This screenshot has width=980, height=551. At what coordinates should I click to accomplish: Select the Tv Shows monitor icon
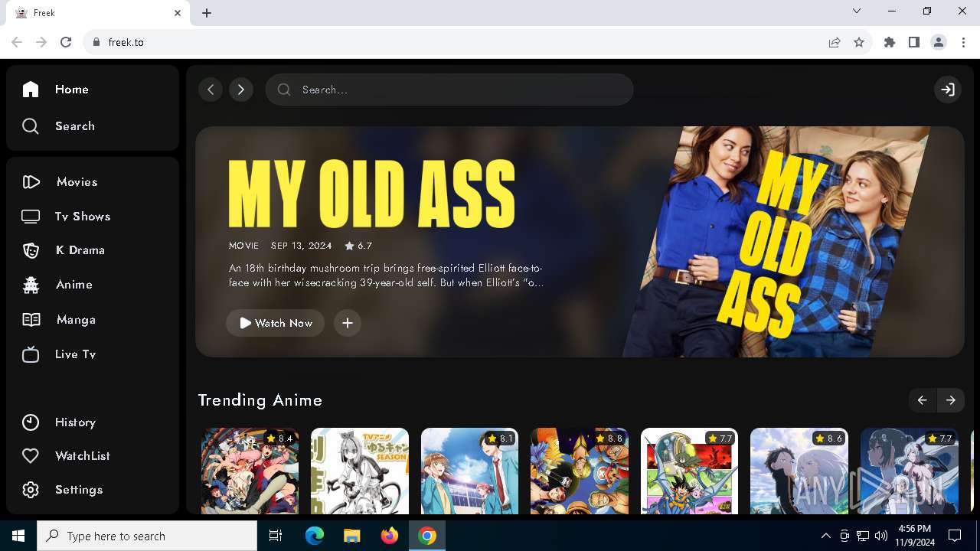coord(31,217)
